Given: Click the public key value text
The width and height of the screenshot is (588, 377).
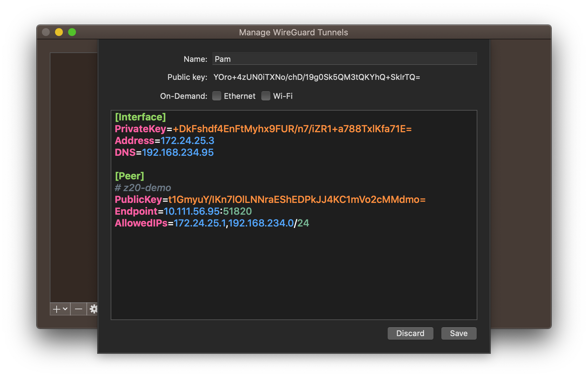Looking at the screenshot, I should point(317,77).
